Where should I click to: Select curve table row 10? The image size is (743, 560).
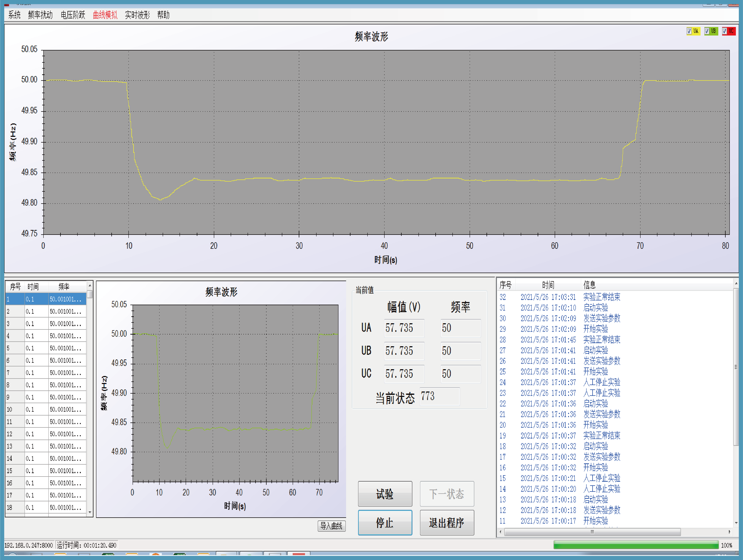click(x=46, y=409)
